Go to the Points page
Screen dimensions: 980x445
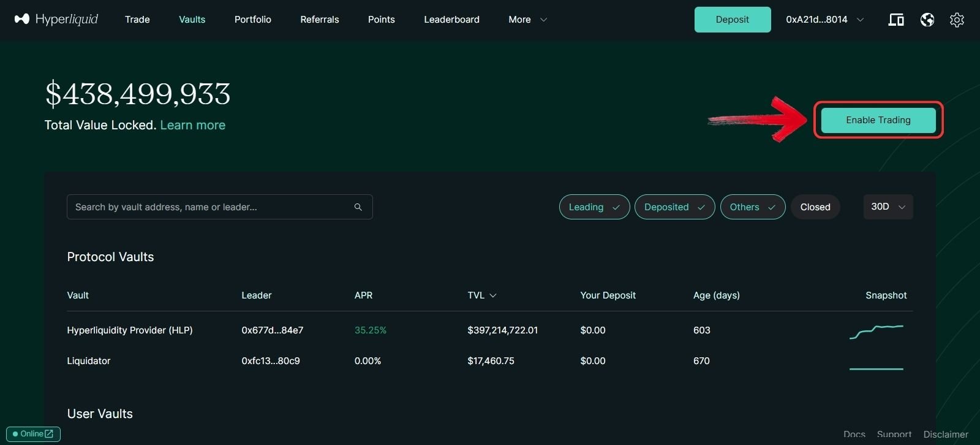click(382, 20)
